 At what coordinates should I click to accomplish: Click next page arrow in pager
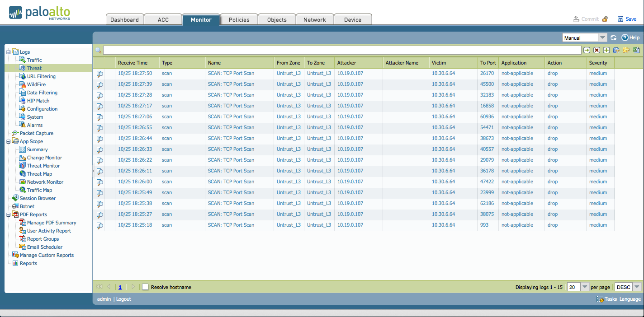click(133, 287)
